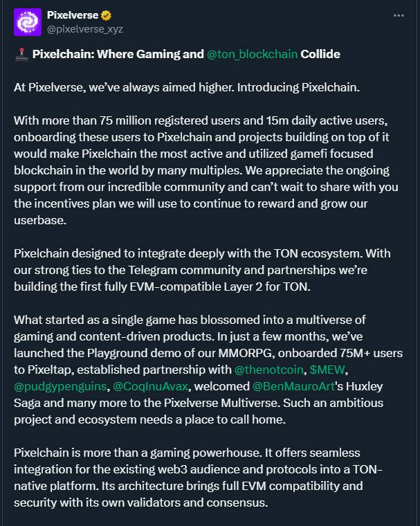Go to the @BenMauroArt profile mention
Screen dimensions: 420x526
[293, 386]
